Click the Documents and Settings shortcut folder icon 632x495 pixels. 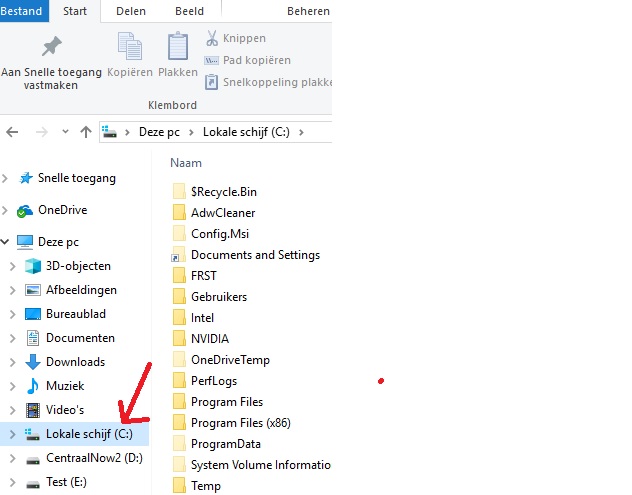pyautogui.click(x=179, y=255)
